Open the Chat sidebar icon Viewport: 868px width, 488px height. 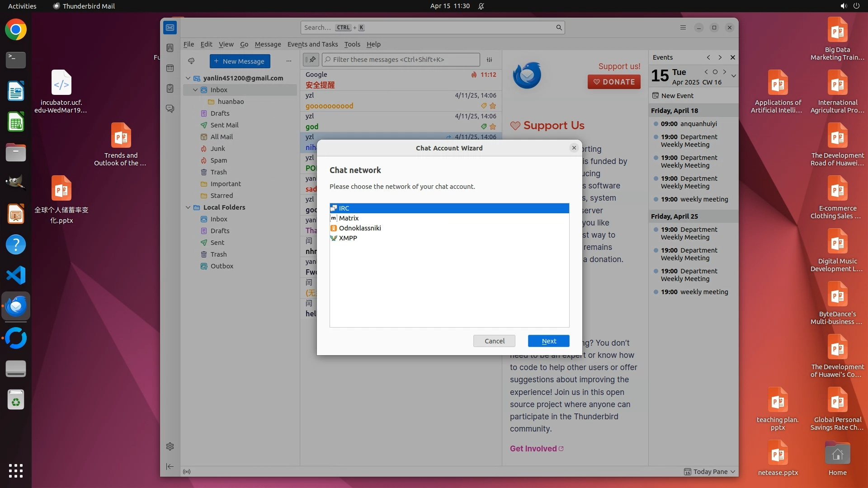(x=170, y=109)
